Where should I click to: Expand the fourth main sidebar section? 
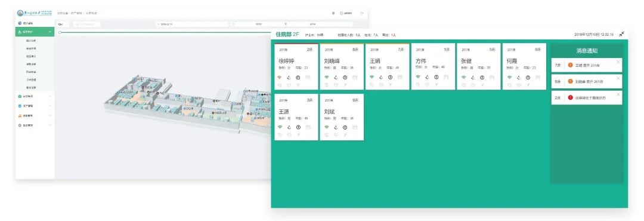click(35, 106)
